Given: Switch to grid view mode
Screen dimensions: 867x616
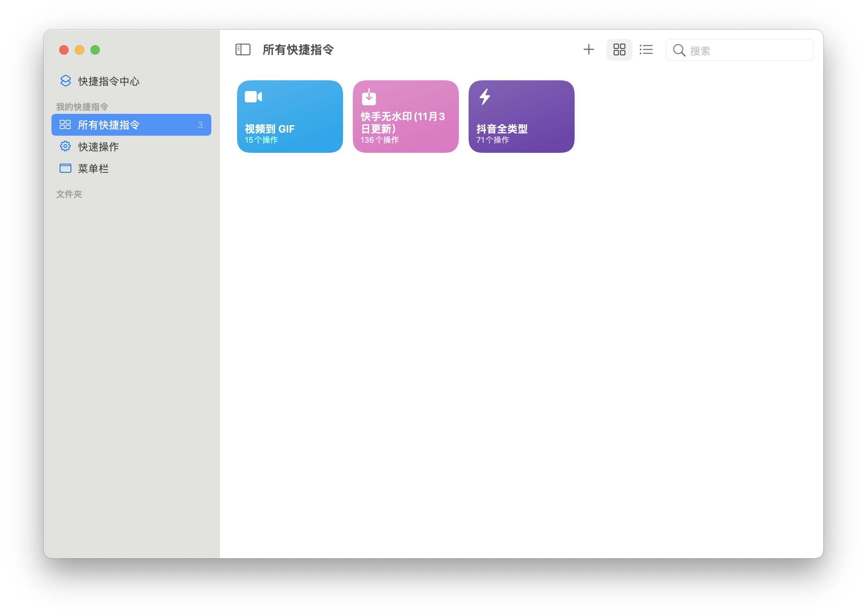Looking at the screenshot, I should [619, 50].
